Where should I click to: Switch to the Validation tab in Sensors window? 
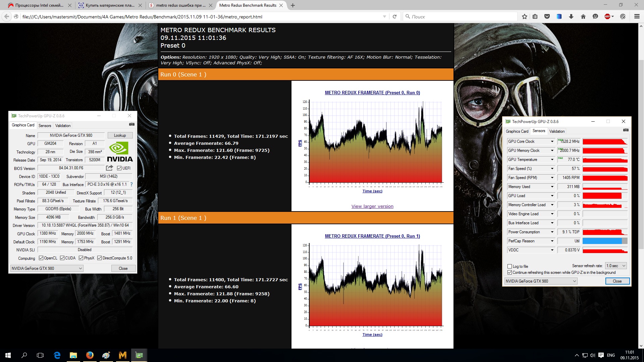point(557,131)
